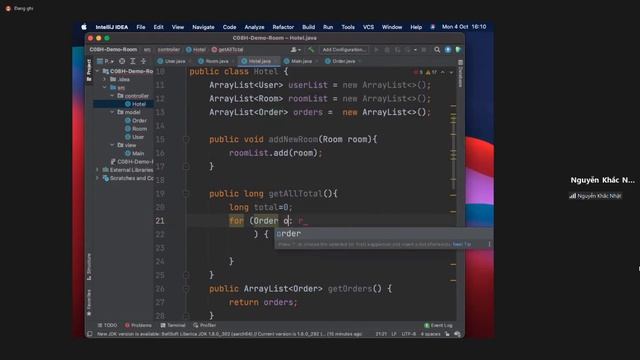Open the TODO tool window

pyautogui.click(x=107, y=326)
